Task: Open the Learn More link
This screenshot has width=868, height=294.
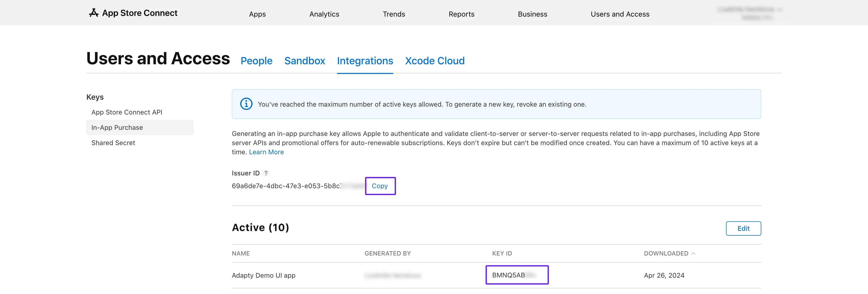Action: 266,152
